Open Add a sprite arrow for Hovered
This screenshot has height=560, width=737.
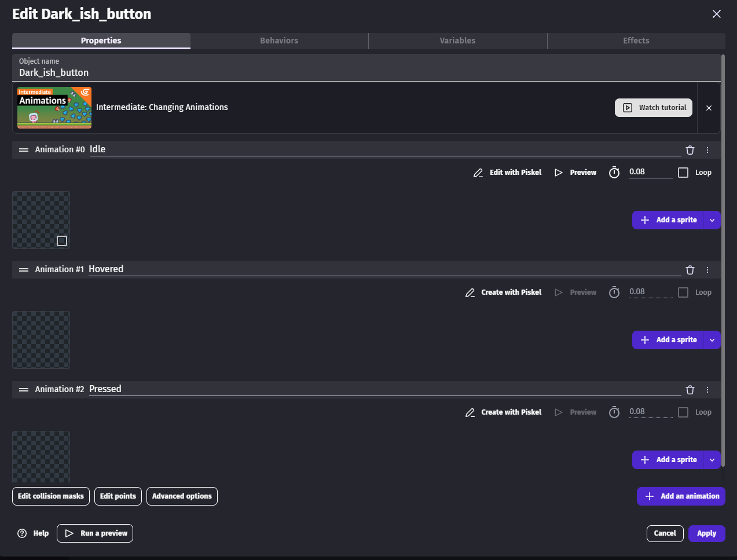(712, 340)
